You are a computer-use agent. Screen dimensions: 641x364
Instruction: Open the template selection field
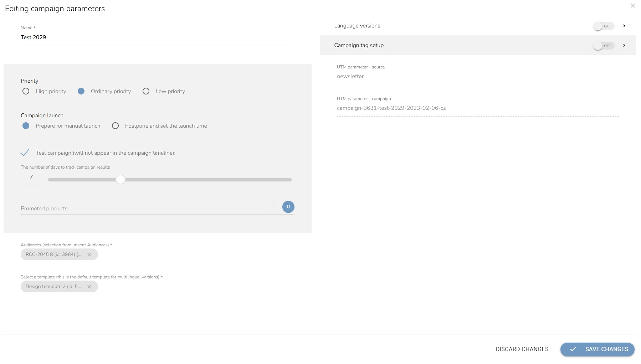pyautogui.click(x=196, y=287)
